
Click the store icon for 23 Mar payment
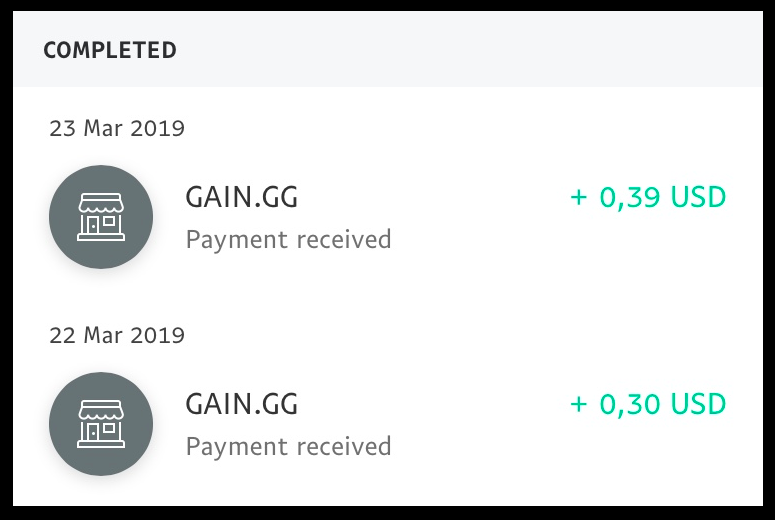pyautogui.click(x=101, y=217)
